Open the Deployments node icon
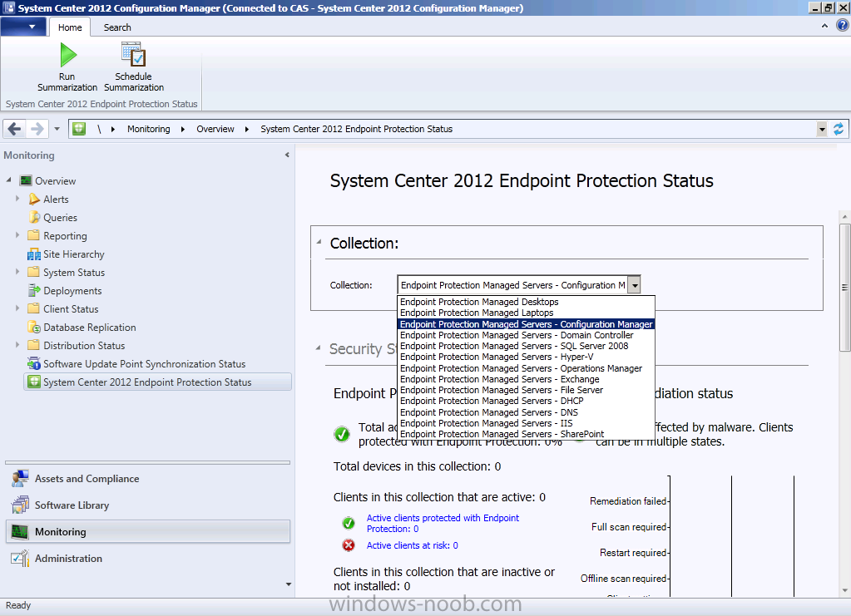This screenshot has width=851, height=616. click(x=34, y=291)
